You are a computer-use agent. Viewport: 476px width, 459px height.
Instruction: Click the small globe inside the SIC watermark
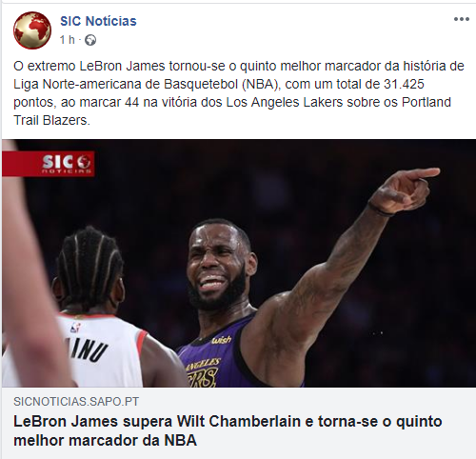point(84,162)
